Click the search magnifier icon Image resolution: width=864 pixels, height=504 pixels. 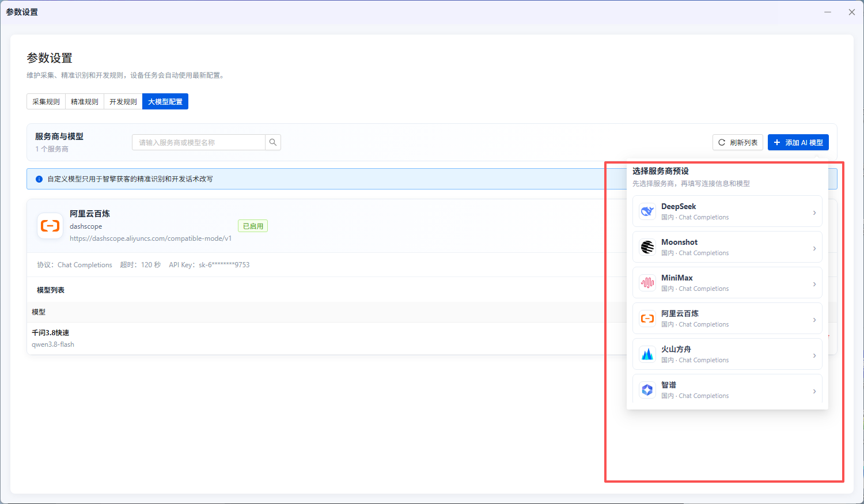[x=273, y=142]
